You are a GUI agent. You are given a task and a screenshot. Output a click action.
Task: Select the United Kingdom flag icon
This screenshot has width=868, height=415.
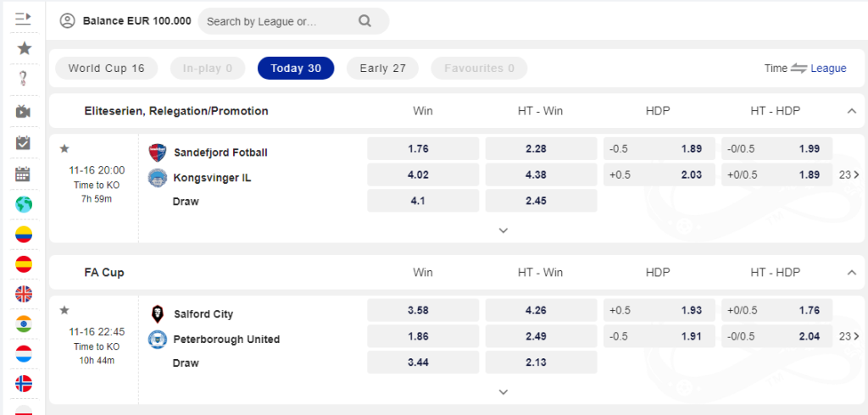click(24, 294)
